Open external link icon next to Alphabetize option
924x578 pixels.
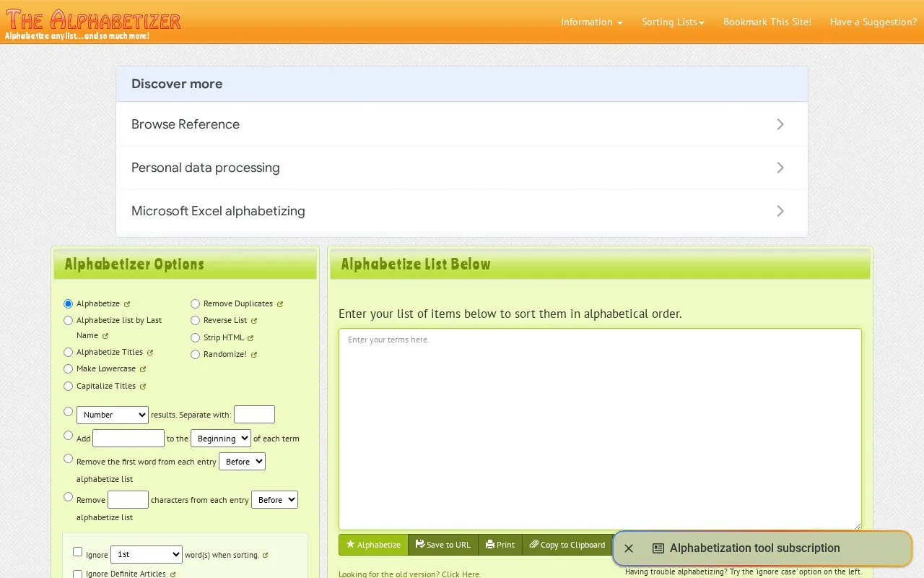pos(127,304)
